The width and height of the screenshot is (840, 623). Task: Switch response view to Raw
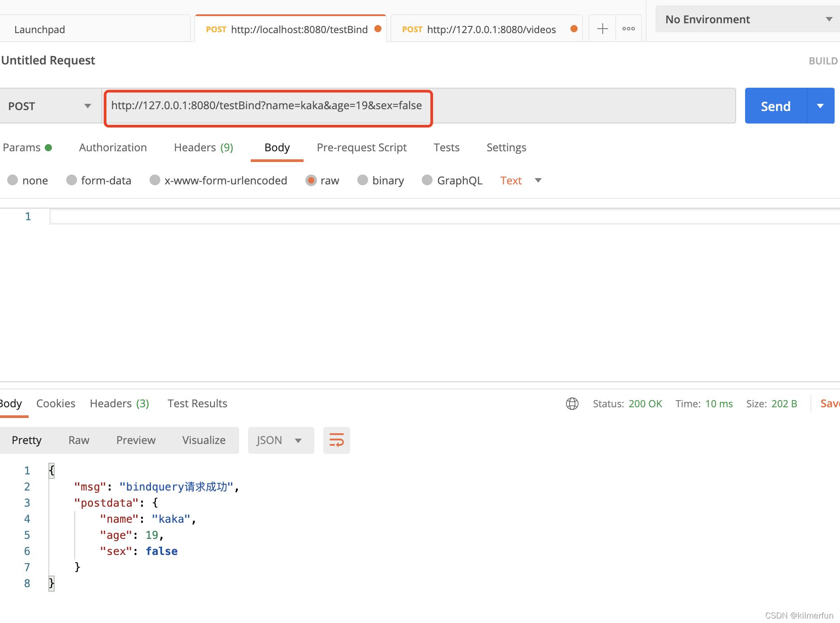pyautogui.click(x=79, y=440)
